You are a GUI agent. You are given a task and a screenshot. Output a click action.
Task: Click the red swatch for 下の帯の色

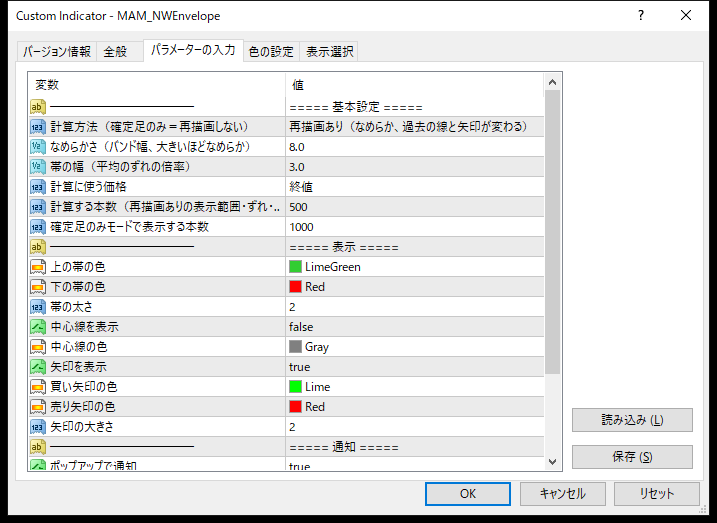(x=295, y=287)
